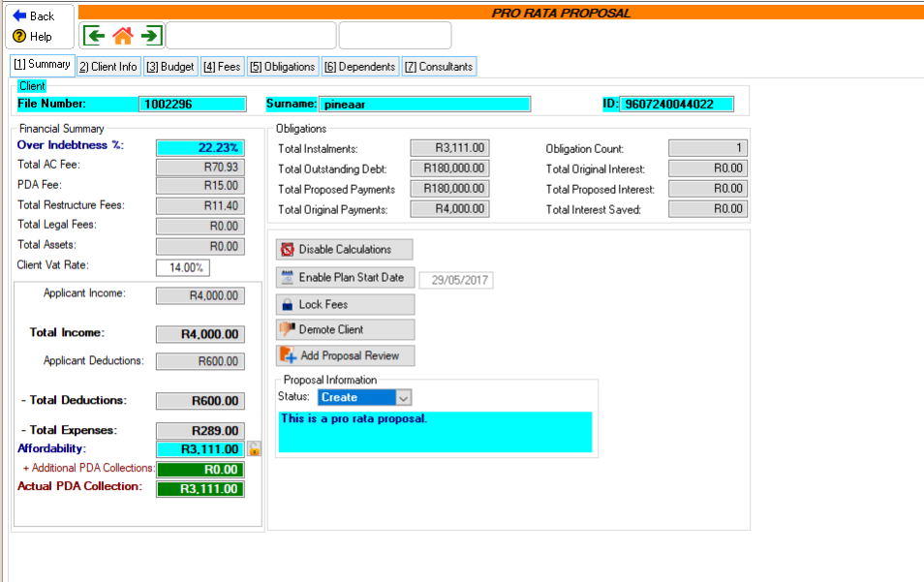Click the green back arrow navigation icon

pos(93,34)
